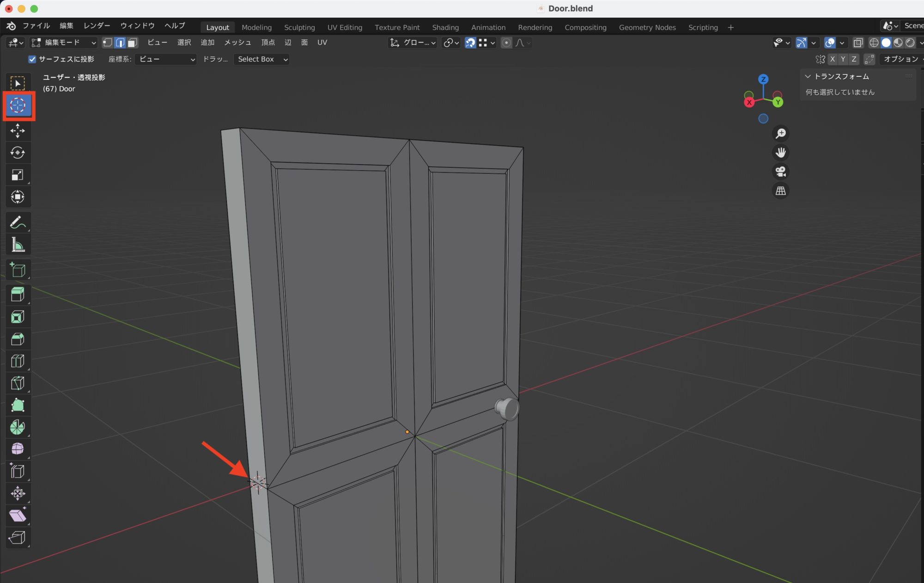924x583 pixels.
Task: Switch to face select mode
Action: (133, 43)
